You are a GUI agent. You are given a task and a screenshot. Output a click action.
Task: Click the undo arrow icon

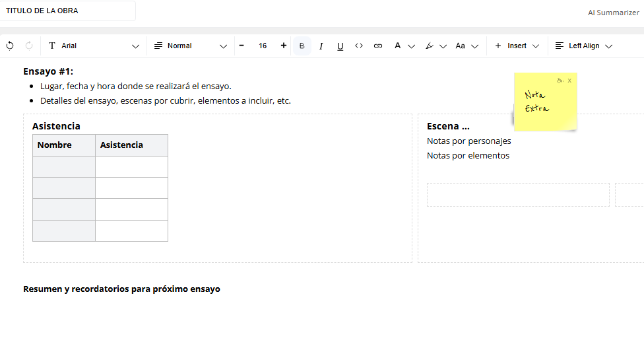pyautogui.click(x=10, y=46)
